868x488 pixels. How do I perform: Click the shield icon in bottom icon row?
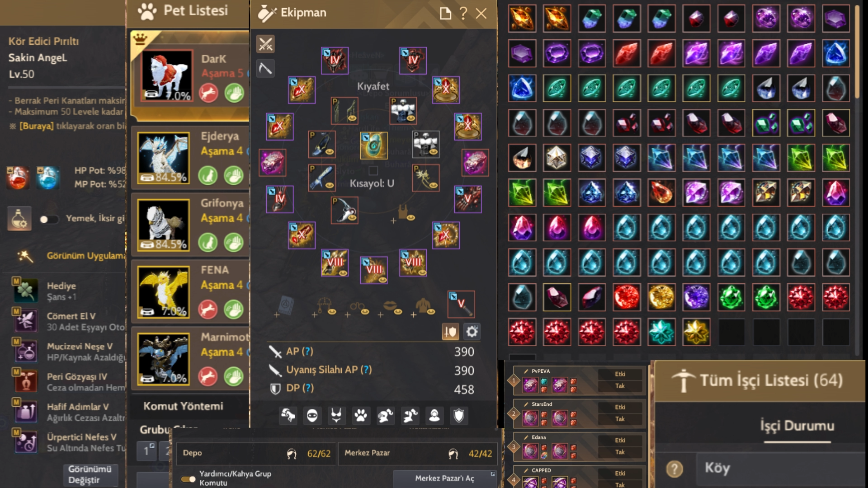[458, 415]
